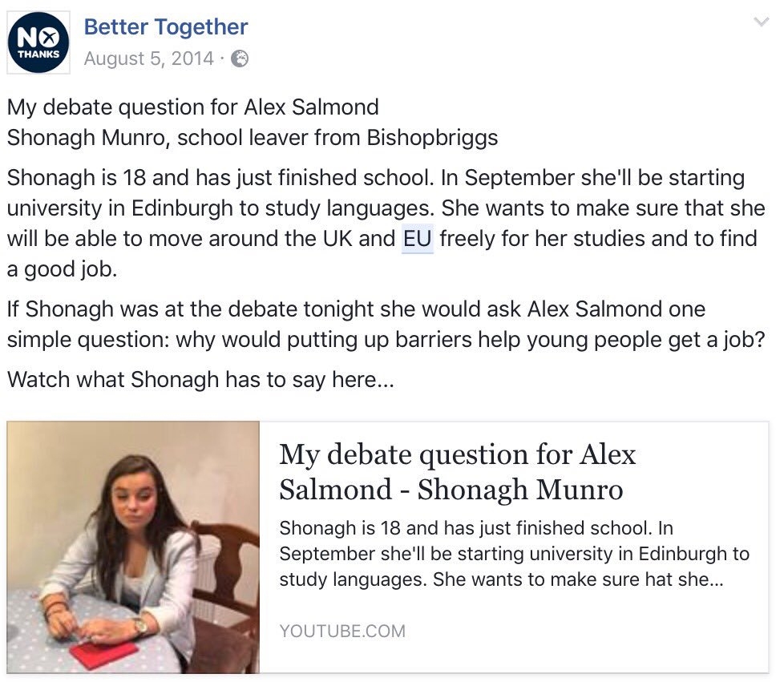Click the August 5, 2014 timestamp
784x682 pixels.
tap(148, 59)
